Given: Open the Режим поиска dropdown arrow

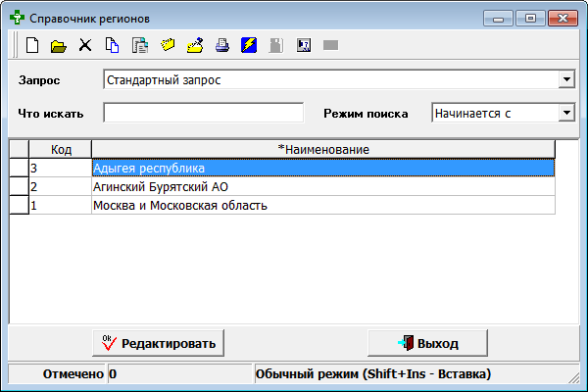Looking at the screenshot, I should pos(566,113).
